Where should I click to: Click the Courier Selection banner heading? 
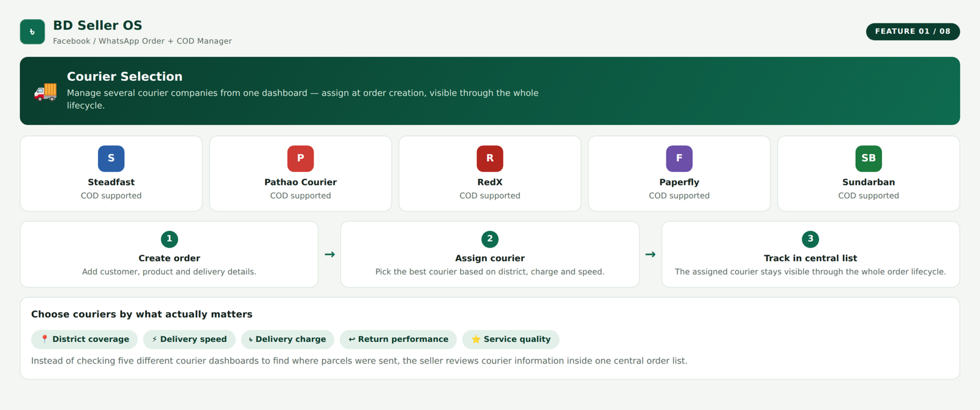[x=124, y=76]
